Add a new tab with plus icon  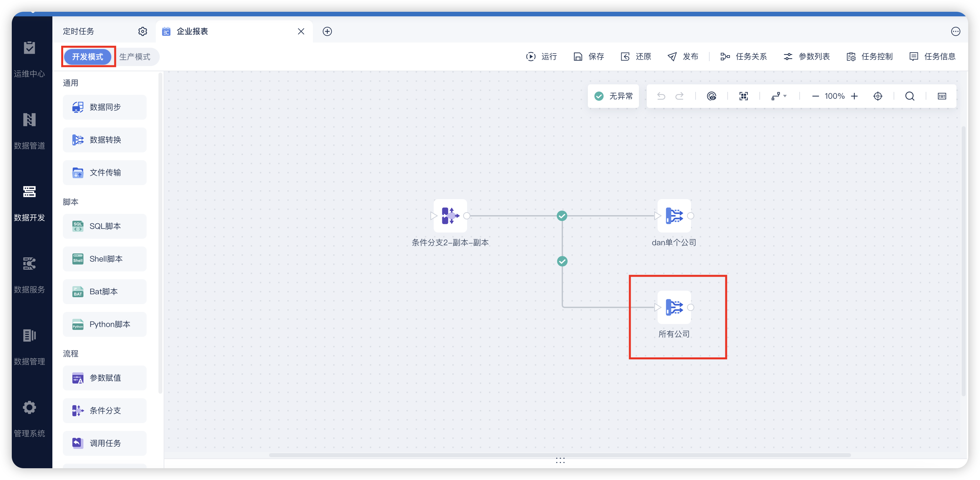pyautogui.click(x=327, y=31)
